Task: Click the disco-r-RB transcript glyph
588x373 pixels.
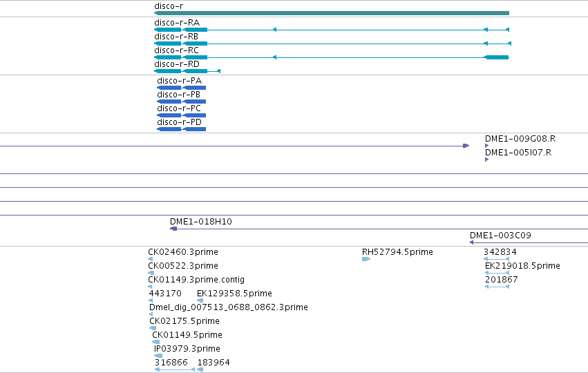Action: [332, 44]
